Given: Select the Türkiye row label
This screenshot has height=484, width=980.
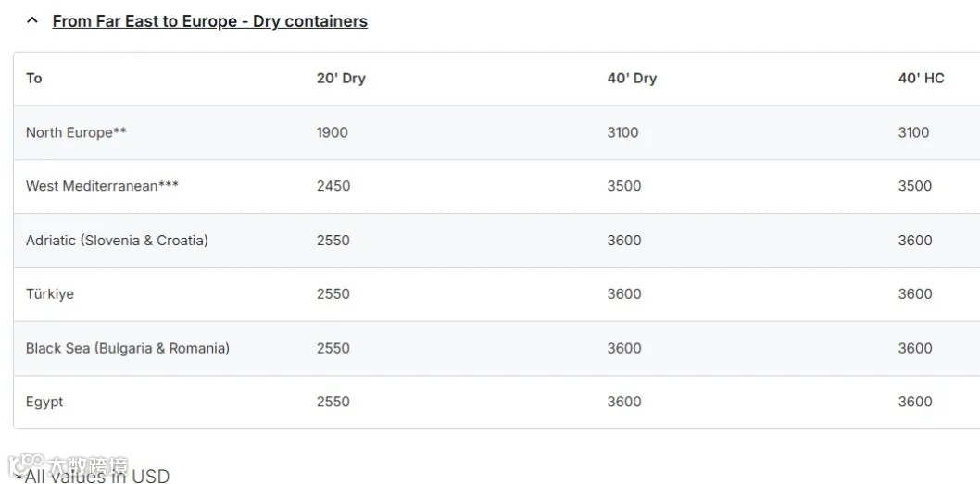Looking at the screenshot, I should coord(50,294).
